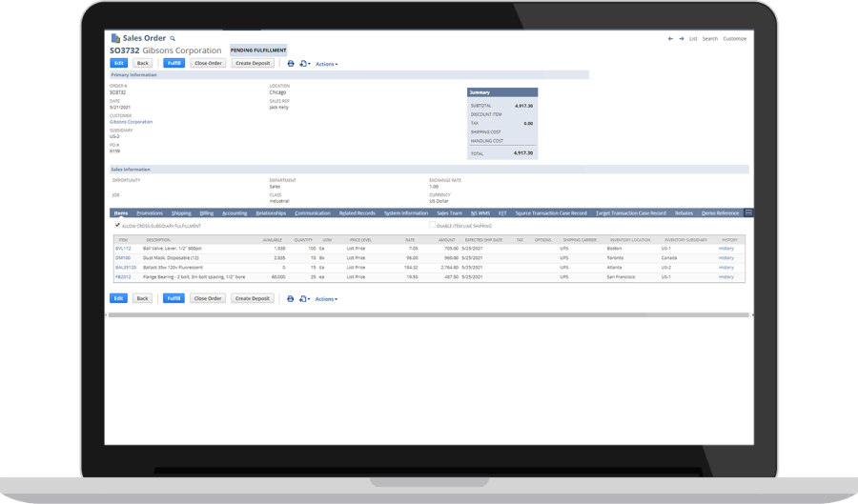Open the bottom new-document icon dropdown

[x=305, y=298]
